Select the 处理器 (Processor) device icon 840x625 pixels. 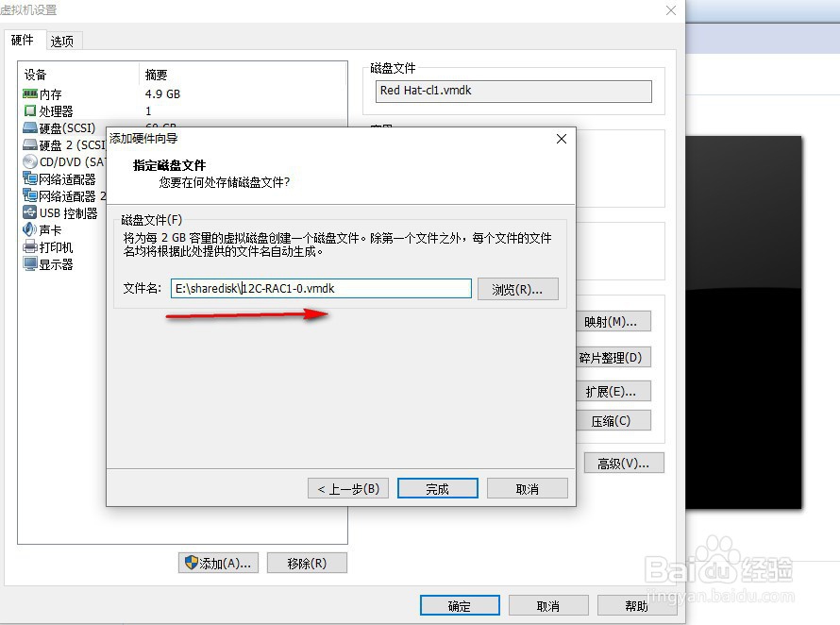[x=54, y=110]
